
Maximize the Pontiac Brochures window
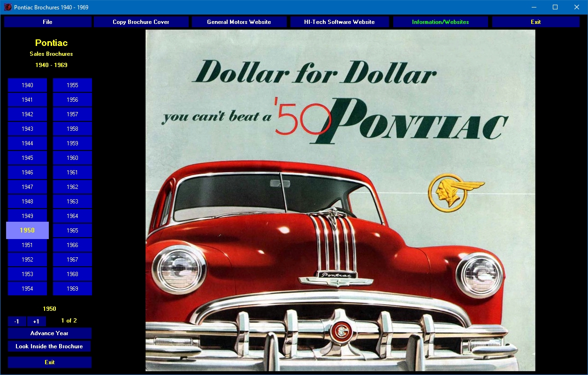[x=555, y=7]
